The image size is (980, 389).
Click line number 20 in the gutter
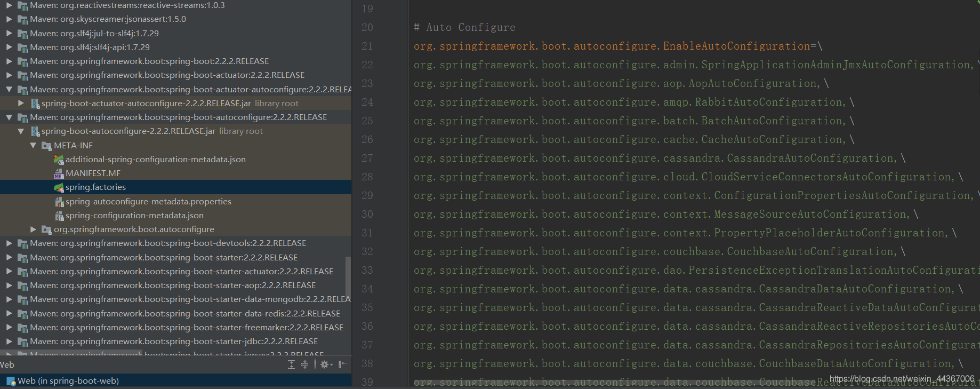(367, 27)
